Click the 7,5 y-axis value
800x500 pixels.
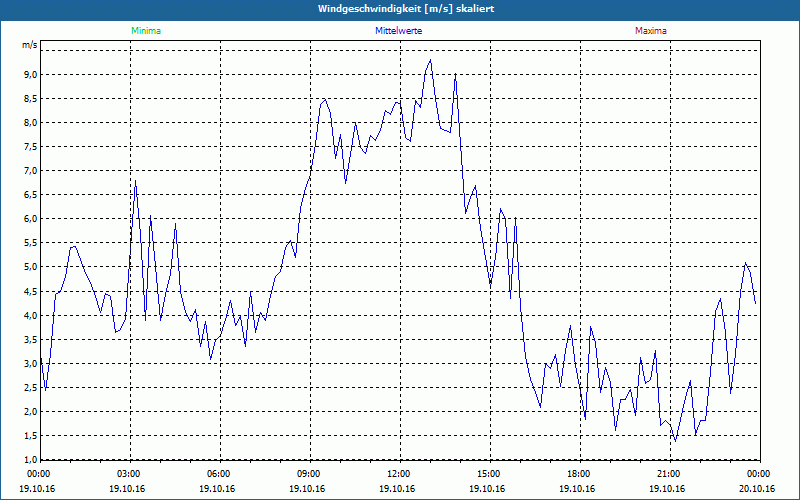point(31,146)
